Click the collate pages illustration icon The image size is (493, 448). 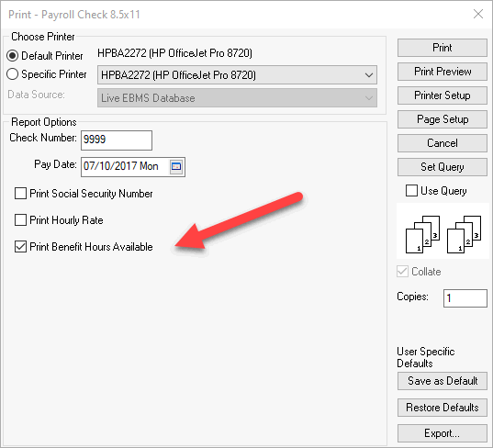pyautogui.click(x=443, y=234)
